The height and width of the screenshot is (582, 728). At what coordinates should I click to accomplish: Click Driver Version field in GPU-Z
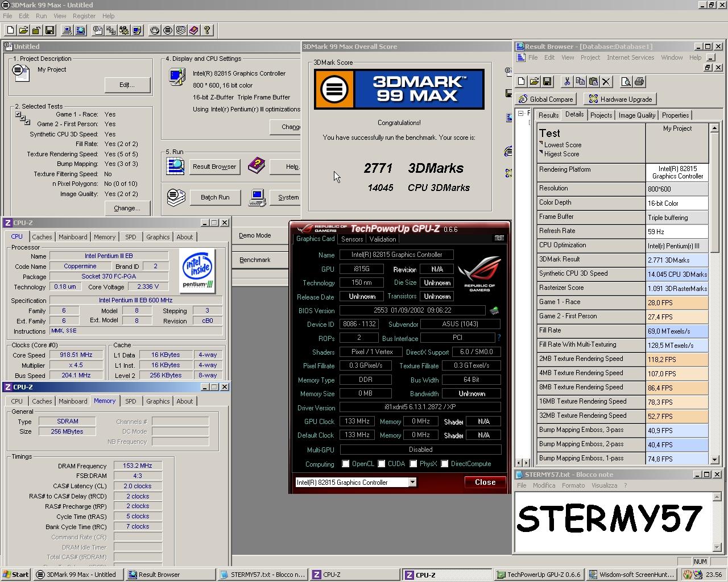pyautogui.click(x=420, y=407)
